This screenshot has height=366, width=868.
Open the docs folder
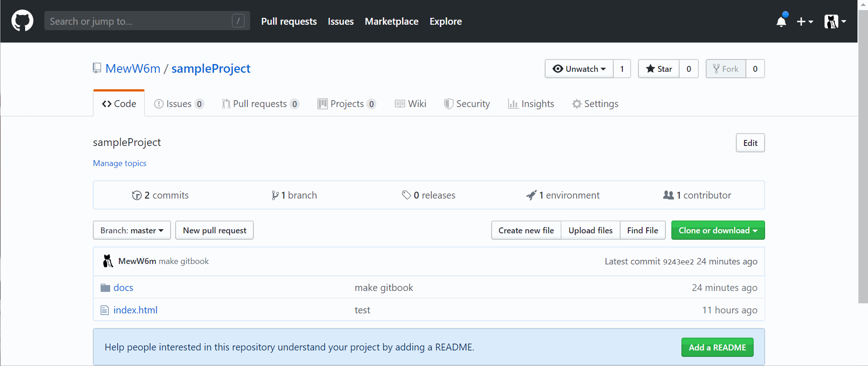coord(123,288)
